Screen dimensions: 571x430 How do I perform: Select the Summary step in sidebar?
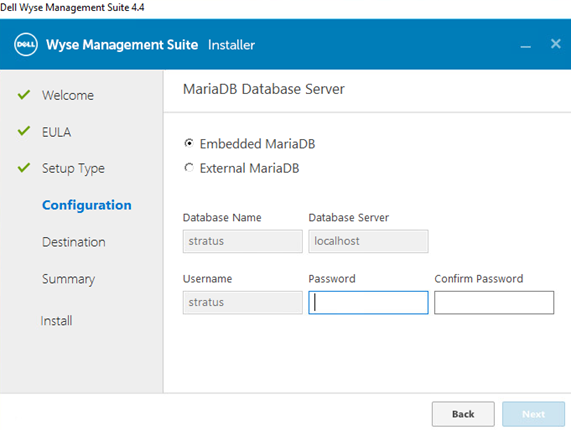pos(68,279)
